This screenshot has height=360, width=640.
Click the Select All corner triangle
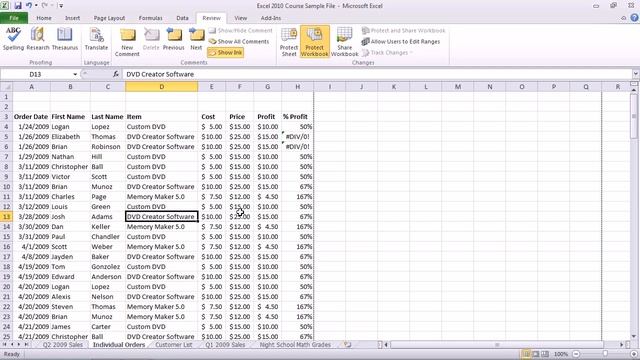[7, 87]
